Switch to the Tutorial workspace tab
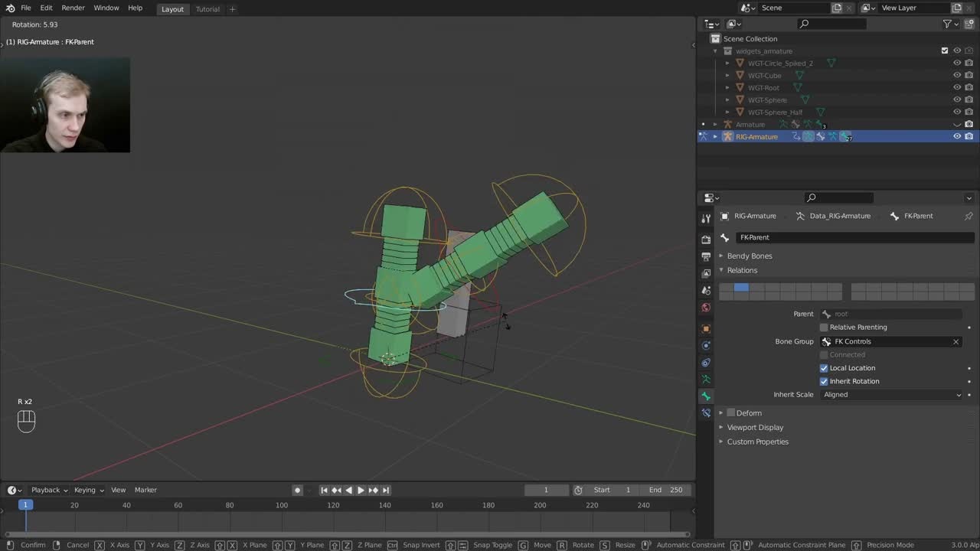The height and width of the screenshot is (551, 980). tap(207, 8)
